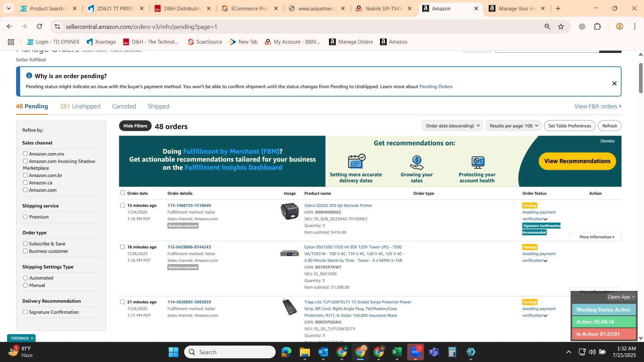644x362 pixels.
Task: Check the Business customer order type
Action: (x=25, y=251)
